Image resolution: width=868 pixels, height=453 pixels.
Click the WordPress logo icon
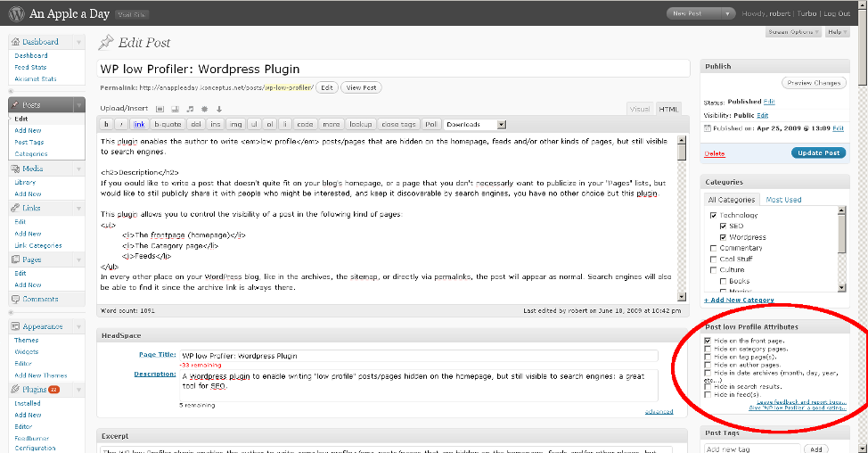pos(17,13)
